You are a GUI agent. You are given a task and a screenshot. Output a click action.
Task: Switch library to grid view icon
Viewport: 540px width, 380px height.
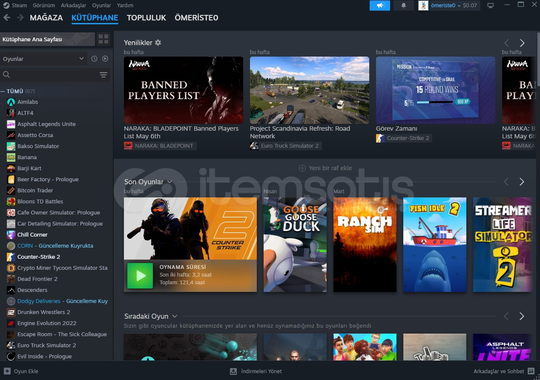click(103, 39)
